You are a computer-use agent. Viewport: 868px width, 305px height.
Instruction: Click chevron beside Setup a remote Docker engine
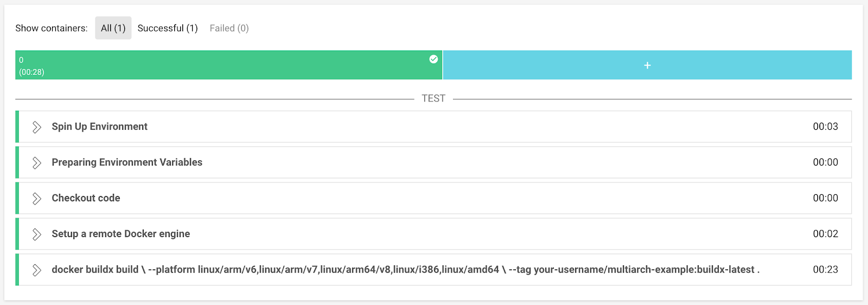click(36, 234)
